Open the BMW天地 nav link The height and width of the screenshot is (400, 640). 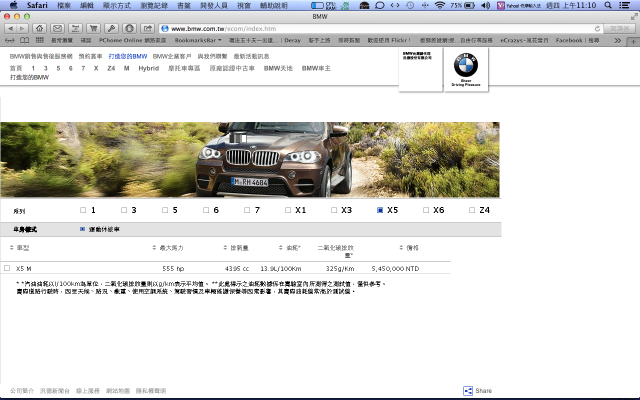(x=278, y=68)
